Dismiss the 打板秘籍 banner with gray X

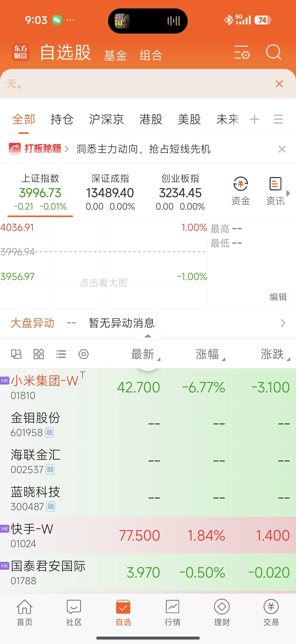[x=282, y=149]
